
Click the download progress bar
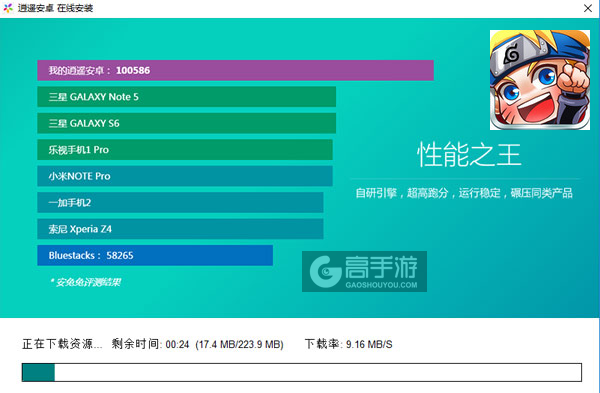302,372
